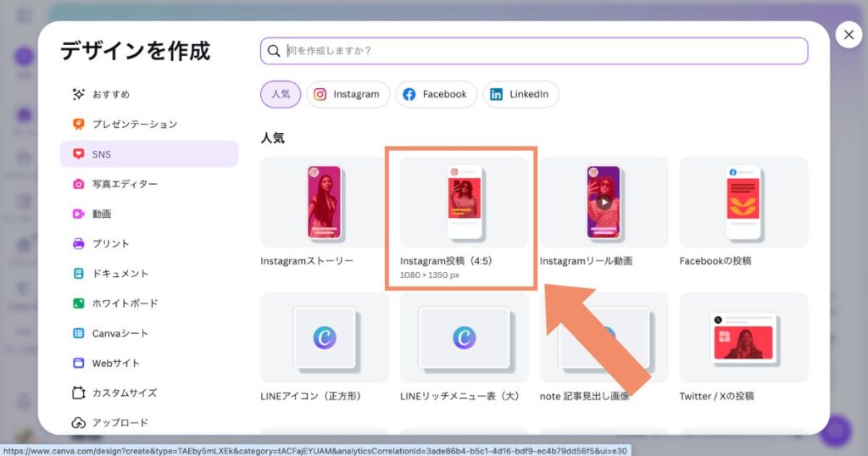Click Facebook logo in filter chip
868x456 pixels.
coord(409,94)
